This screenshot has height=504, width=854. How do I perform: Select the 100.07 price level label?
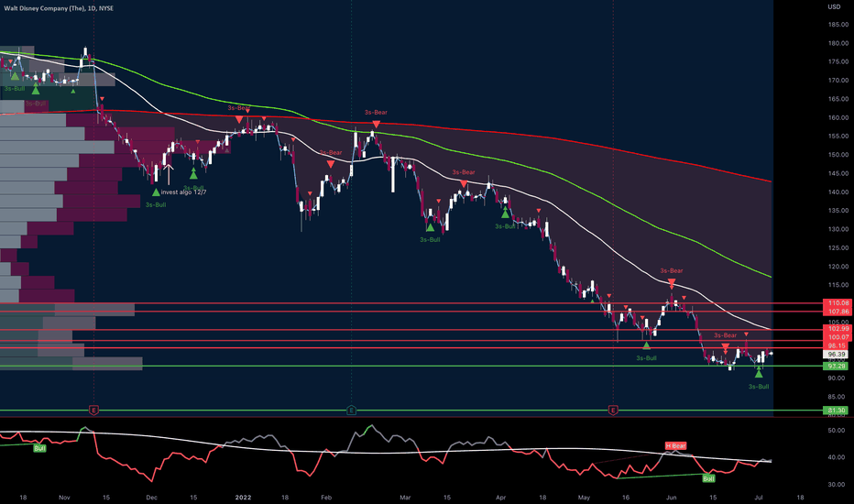(x=838, y=337)
